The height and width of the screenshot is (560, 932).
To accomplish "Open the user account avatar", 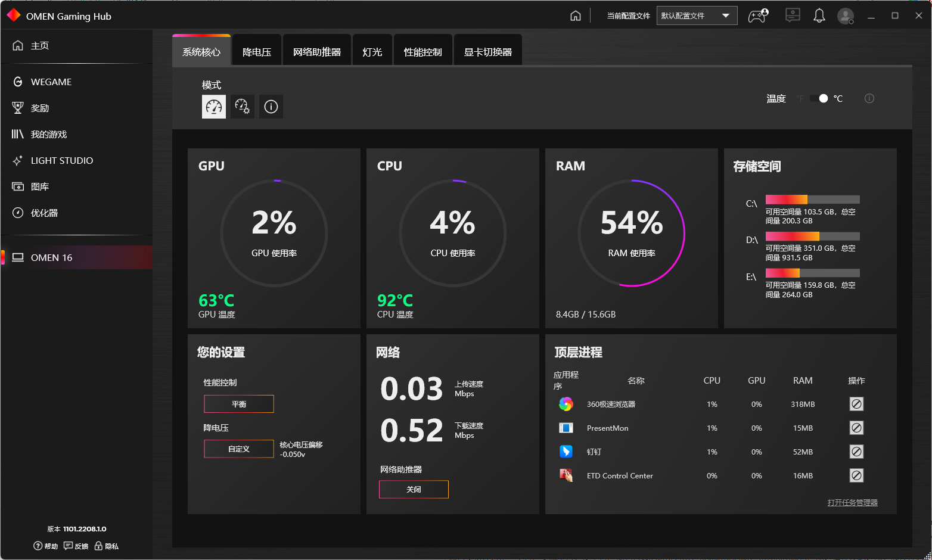I will tap(846, 16).
